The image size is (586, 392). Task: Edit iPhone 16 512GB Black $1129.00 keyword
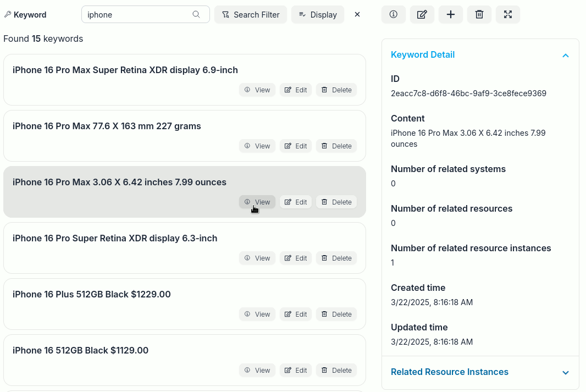(x=296, y=371)
